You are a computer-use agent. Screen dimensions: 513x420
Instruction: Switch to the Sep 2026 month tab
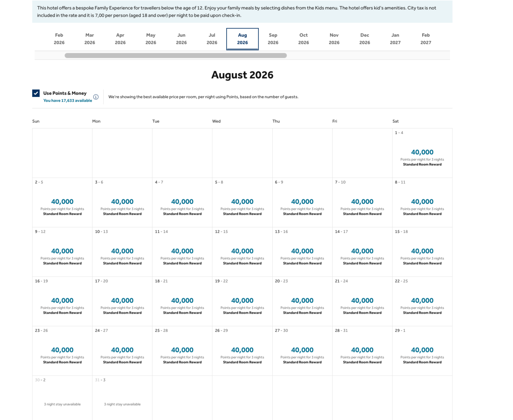[x=273, y=39]
